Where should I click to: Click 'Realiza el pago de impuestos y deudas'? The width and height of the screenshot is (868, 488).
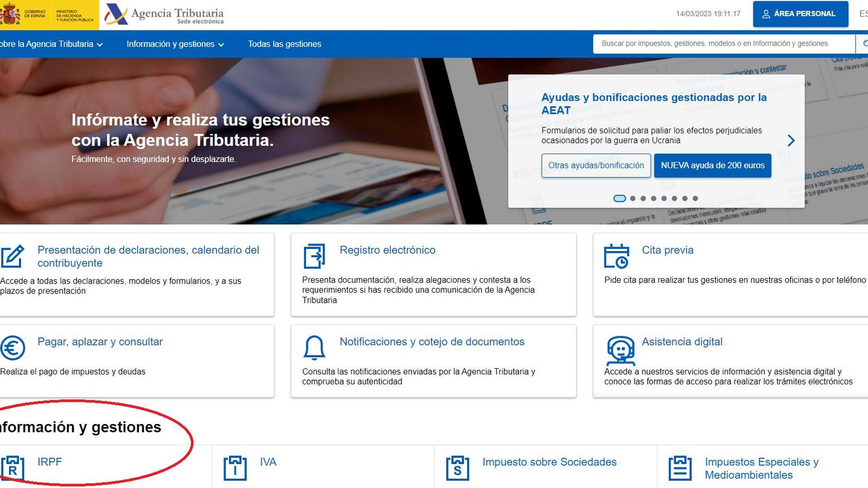(x=73, y=371)
